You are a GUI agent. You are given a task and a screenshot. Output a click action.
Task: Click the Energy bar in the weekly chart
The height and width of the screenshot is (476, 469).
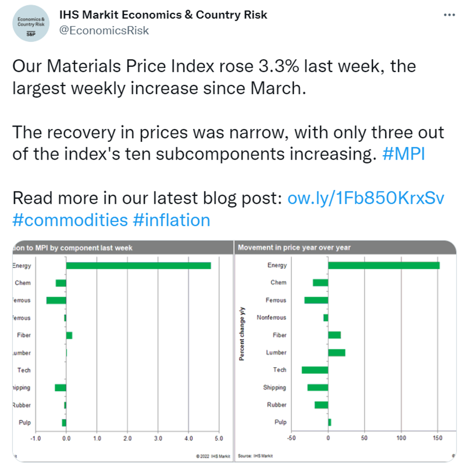click(138, 266)
